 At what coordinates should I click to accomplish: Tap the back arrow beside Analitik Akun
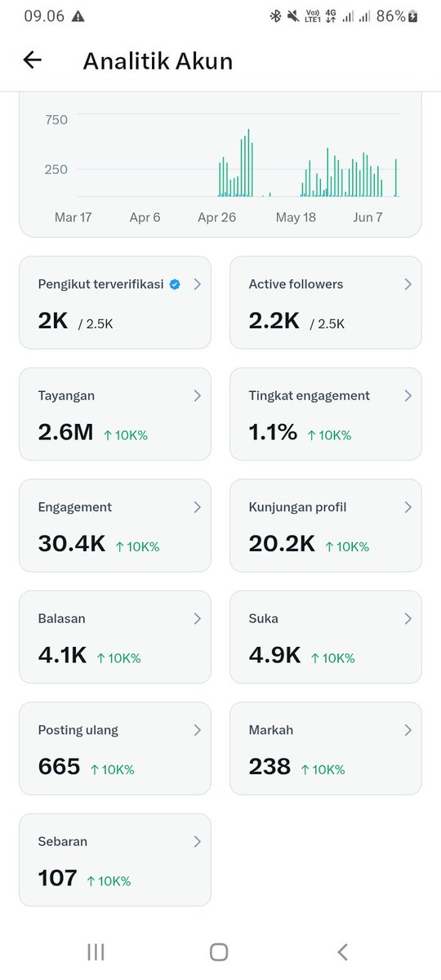pos(32,60)
